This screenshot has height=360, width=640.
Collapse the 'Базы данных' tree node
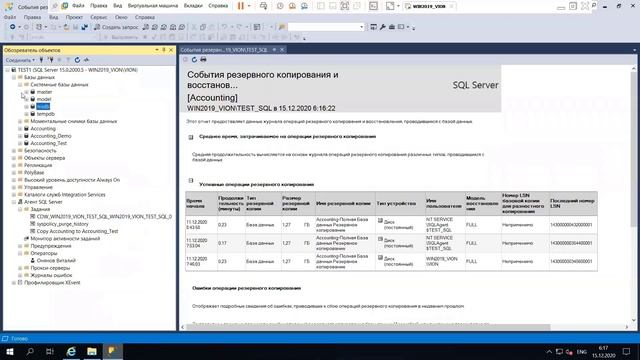click(13, 77)
